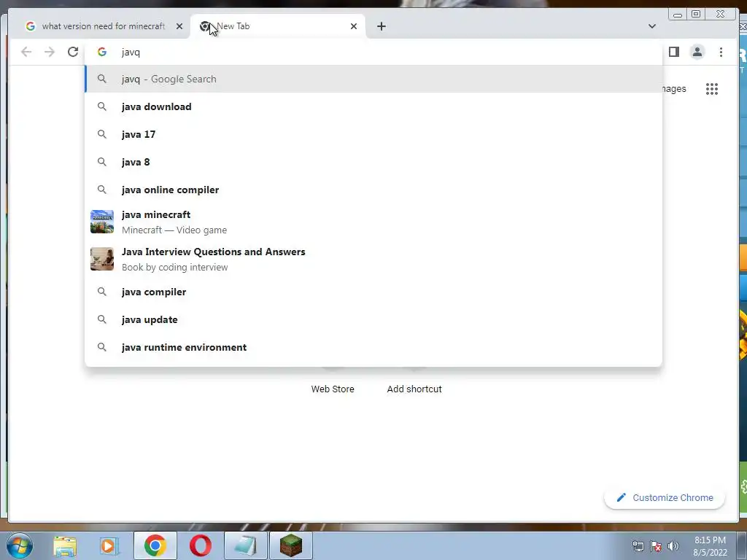
Task: Expand the tab search chevron
Action: pyautogui.click(x=652, y=26)
